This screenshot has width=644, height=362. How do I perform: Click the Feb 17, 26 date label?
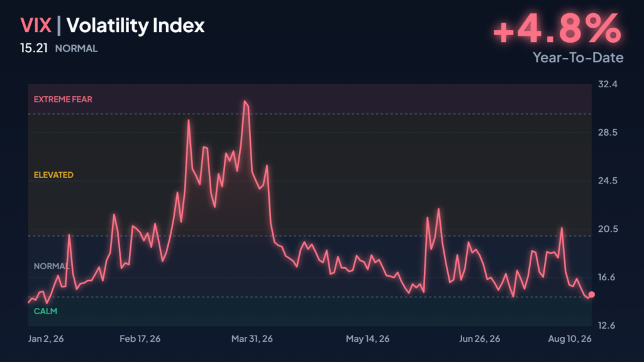coord(140,339)
